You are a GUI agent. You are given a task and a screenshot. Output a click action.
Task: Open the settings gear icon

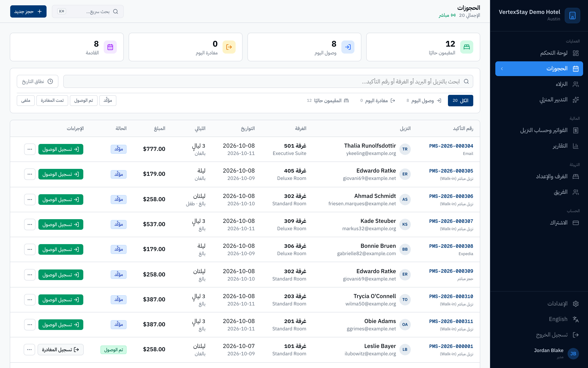(576, 304)
